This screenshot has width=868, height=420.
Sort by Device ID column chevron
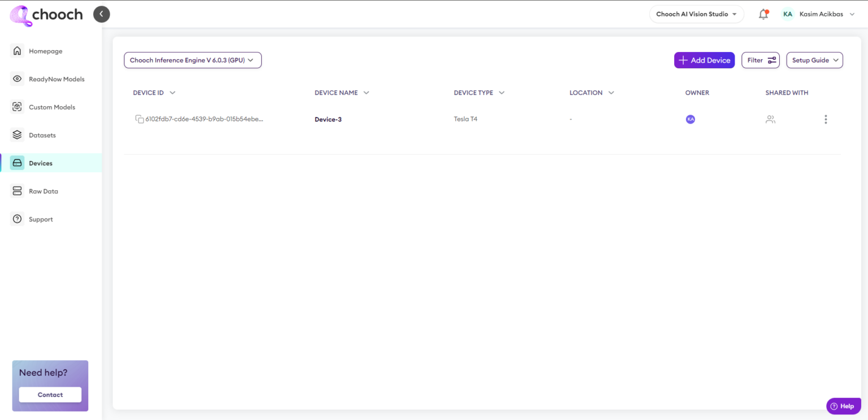pyautogui.click(x=172, y=93)
